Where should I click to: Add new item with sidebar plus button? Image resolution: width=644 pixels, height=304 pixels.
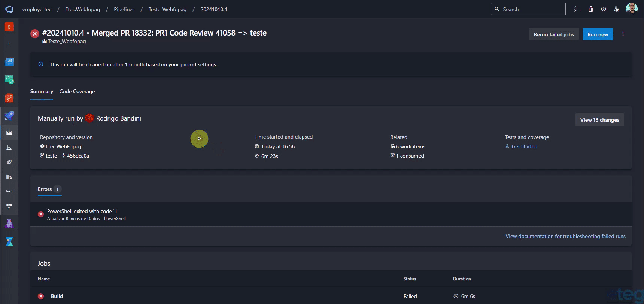pos(9,43)
